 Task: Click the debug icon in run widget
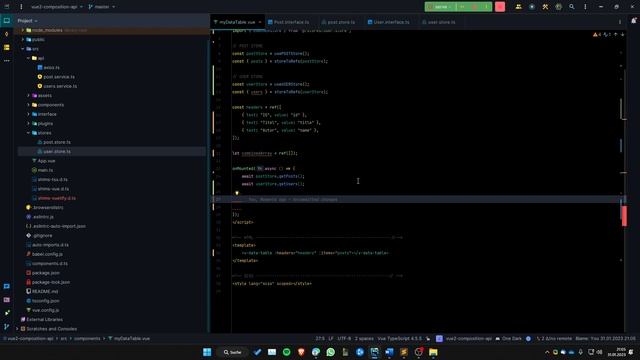[474, 7]
